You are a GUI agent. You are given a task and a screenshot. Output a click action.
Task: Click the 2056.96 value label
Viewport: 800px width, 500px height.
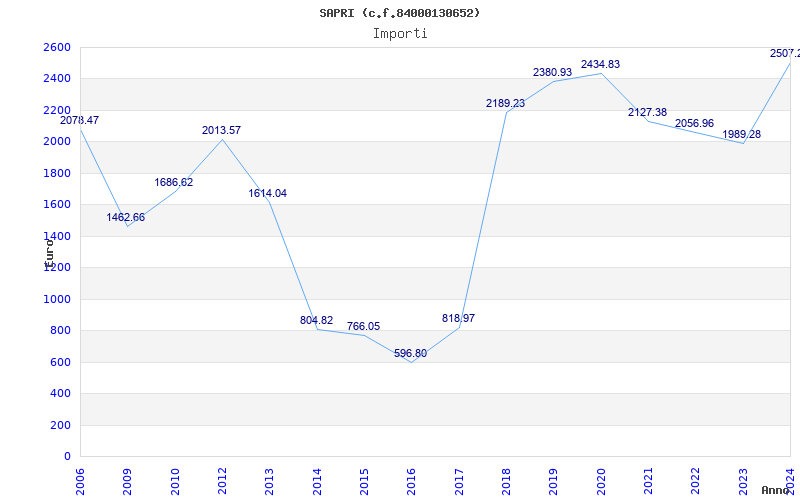tap(694, 123)
